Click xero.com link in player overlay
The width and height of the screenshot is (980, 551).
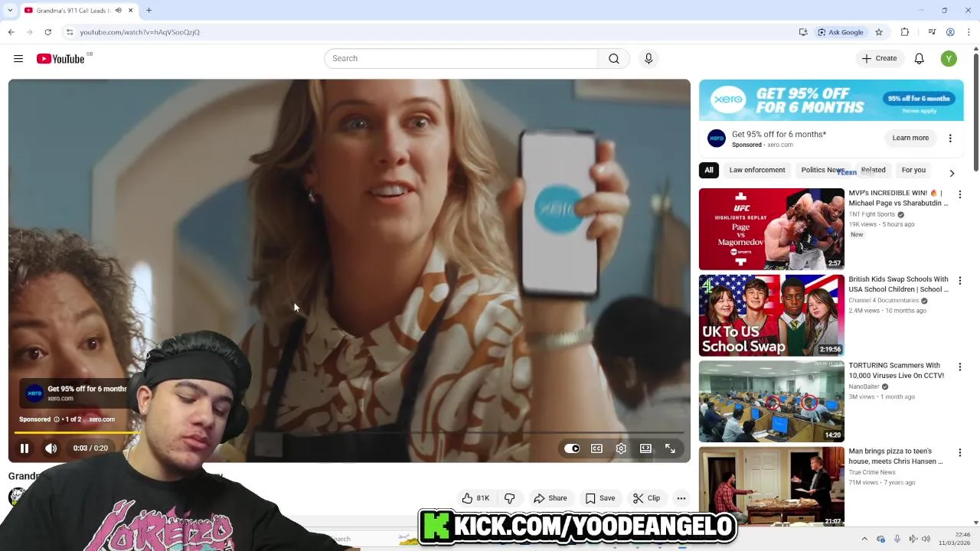coord(102,419)
